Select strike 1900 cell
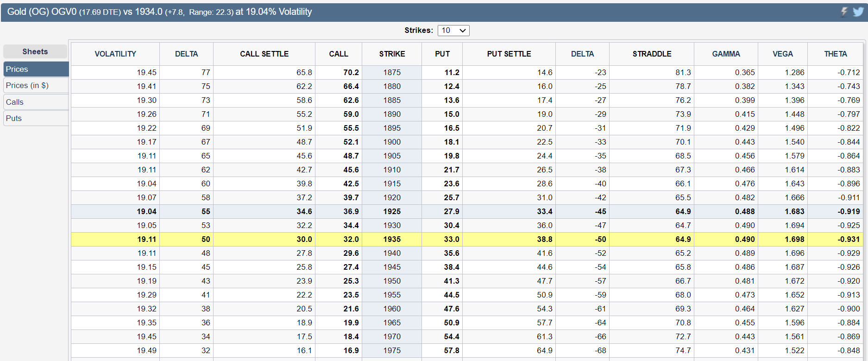Image resolution: width=868 pixels, height=361 pixels. (x=392, y=142)
